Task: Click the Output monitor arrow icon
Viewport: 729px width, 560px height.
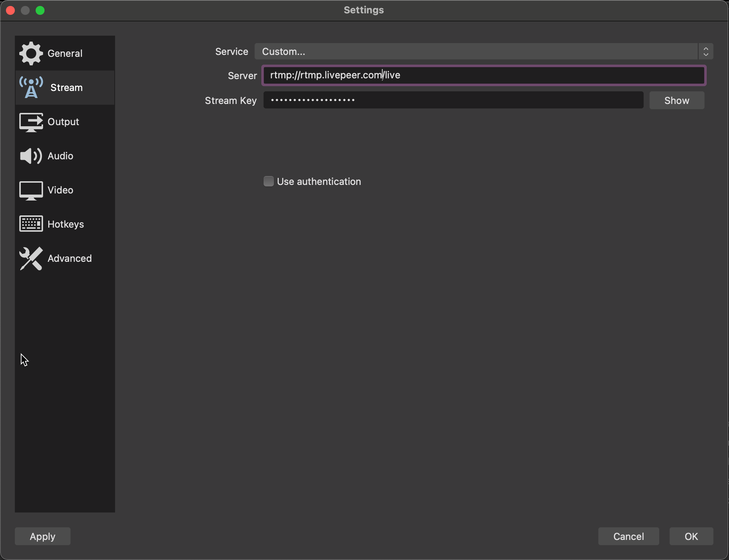Action: click(x=31, y=122)
